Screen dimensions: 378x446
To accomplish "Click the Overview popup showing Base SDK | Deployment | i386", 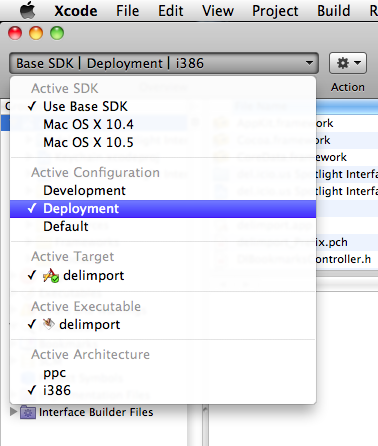I will pos(164,63).
